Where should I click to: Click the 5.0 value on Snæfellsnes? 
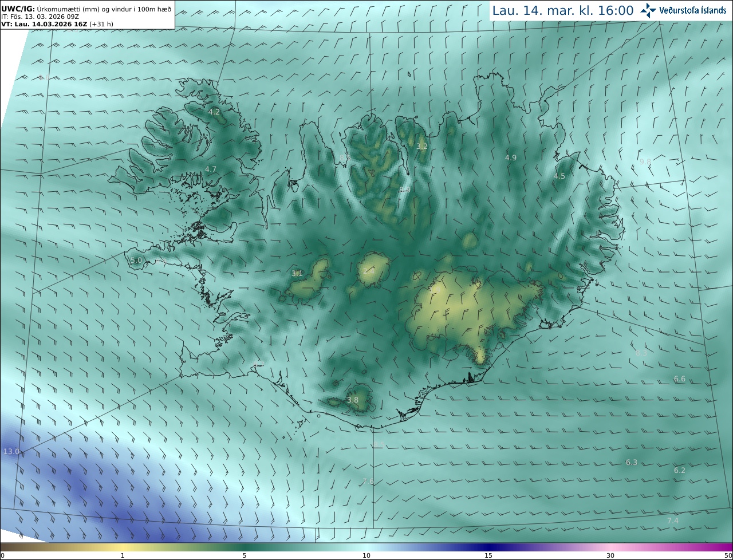click(x=136, y=260)
